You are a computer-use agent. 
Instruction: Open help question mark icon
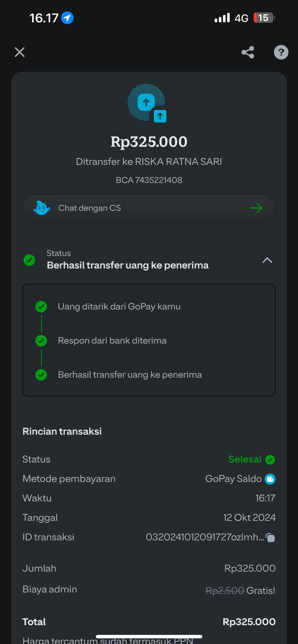281,52
